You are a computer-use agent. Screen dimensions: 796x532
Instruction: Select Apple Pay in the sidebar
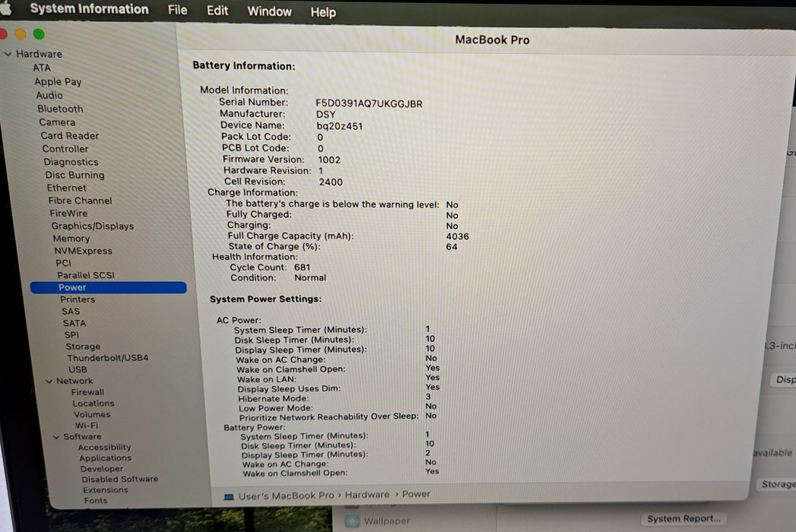[58, 81]
